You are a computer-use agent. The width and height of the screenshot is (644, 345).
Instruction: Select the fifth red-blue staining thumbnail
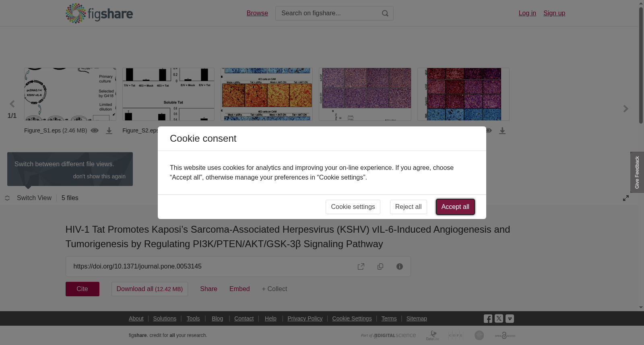pyautogui.click(x=463, y=94)
